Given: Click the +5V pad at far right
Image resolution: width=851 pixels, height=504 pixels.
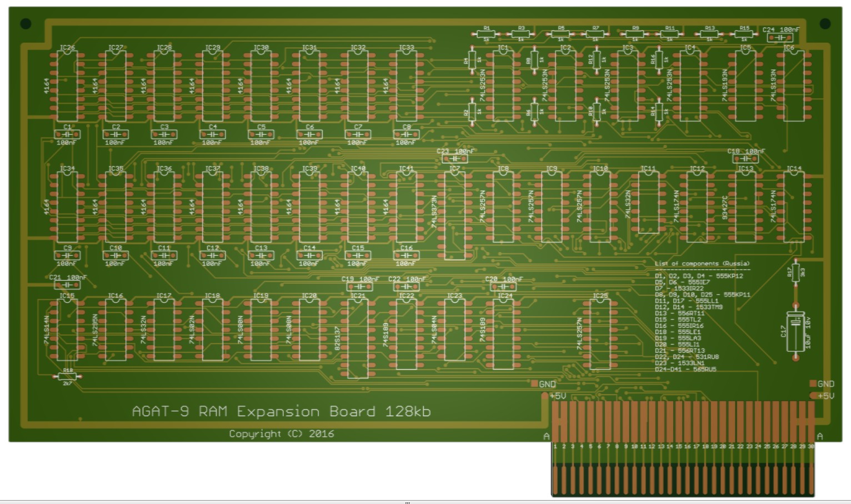Looking at the screenshot, I should (814, 396).
